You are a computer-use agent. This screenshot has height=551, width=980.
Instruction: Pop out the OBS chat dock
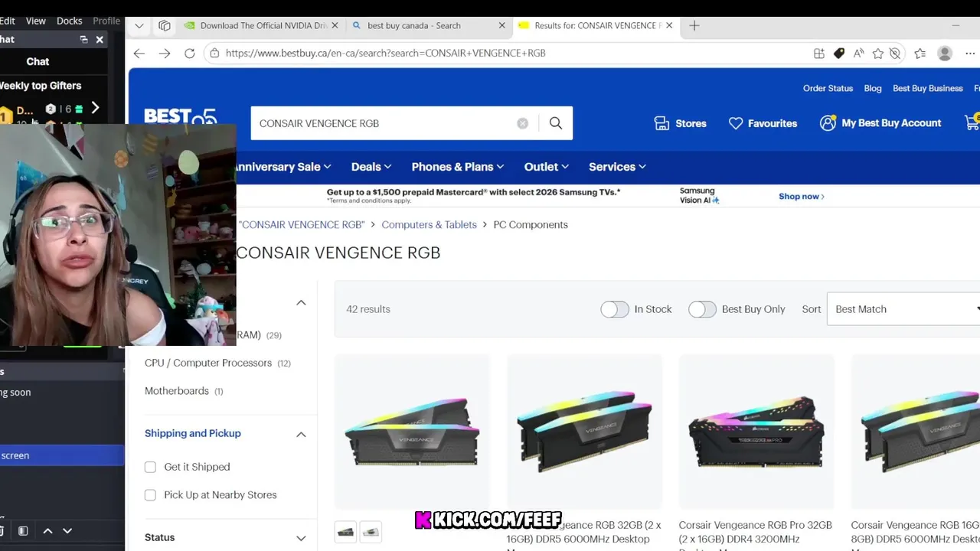pos(83,39)
